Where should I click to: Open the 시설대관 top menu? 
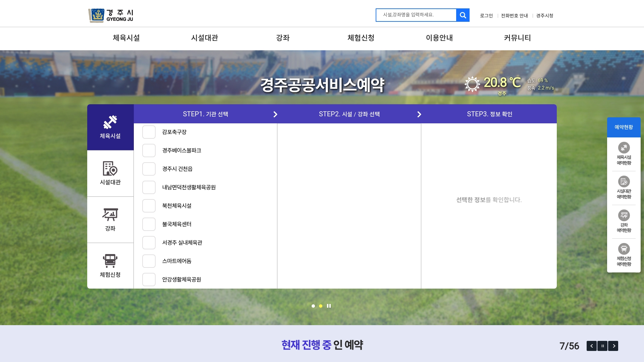pyautogui.click(x=205, y=38)
